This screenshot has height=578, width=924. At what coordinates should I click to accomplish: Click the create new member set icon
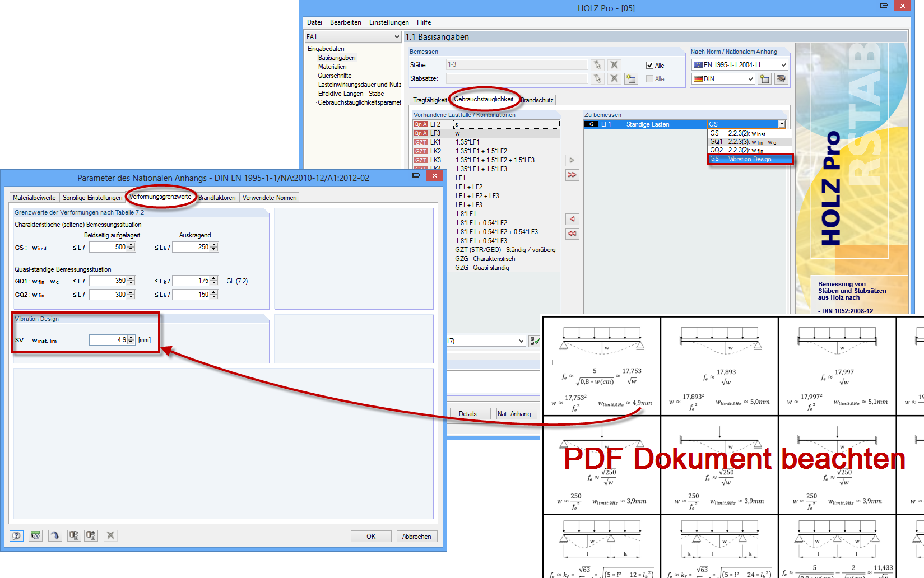click(632, 78)
